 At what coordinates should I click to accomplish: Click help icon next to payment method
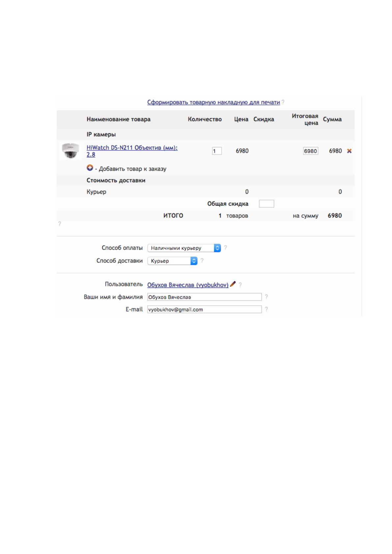[225, 248]
